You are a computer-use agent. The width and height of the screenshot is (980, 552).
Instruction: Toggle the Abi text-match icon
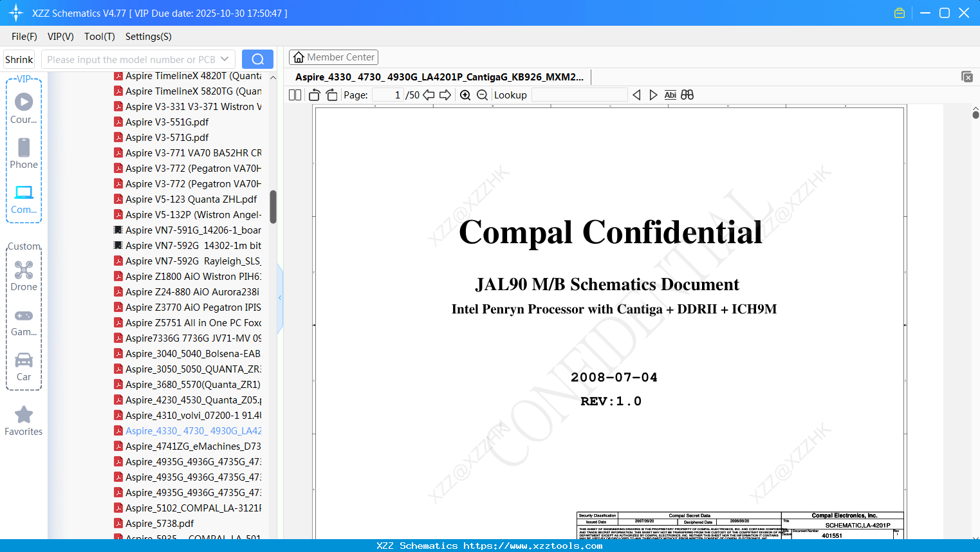point(670,95)
